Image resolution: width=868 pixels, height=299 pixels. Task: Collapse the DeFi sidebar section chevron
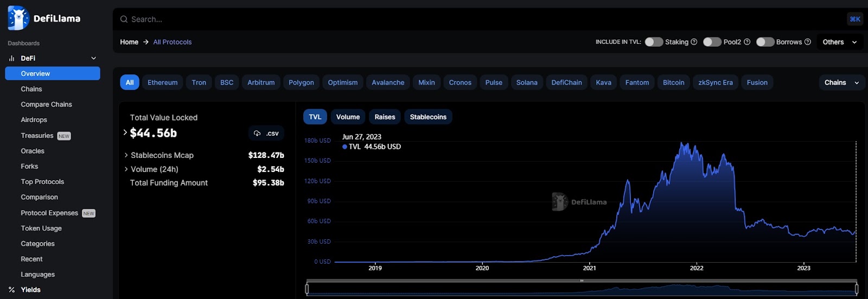[x=93, y=58]
